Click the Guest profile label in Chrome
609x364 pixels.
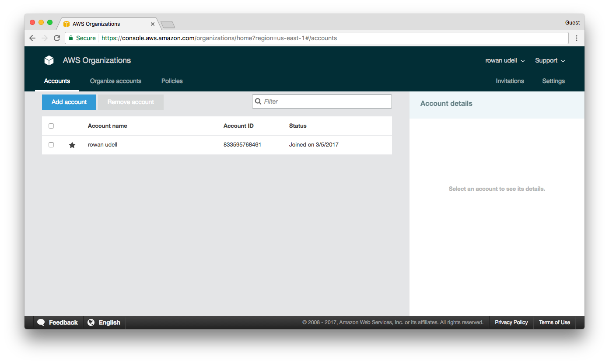coord(572,23)
